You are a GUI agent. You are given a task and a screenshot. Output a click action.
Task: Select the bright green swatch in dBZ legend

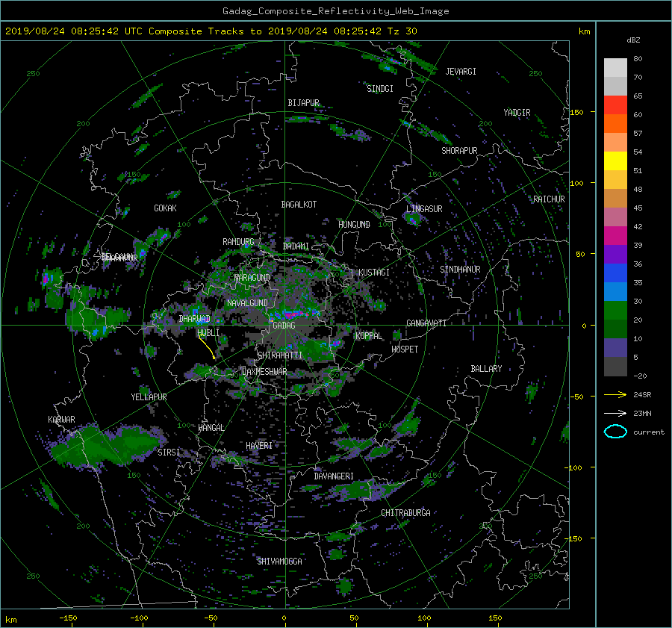[x=615, y=311]
